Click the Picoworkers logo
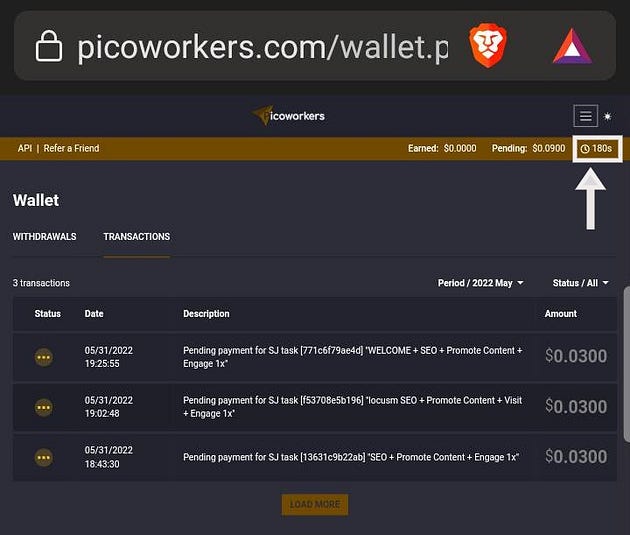This screenshot has width=630, height=535. tap(289, 116)
